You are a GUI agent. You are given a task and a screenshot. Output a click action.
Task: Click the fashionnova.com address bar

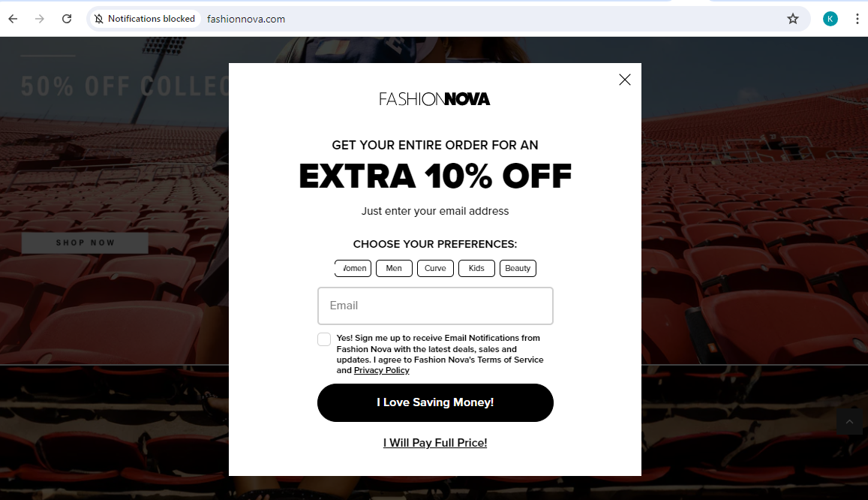[493, 19]
